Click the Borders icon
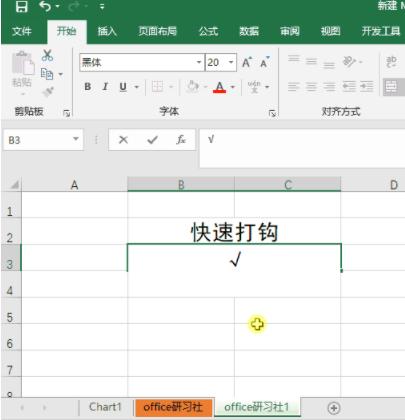The image size is (405, 420). (x=157, y=87)
